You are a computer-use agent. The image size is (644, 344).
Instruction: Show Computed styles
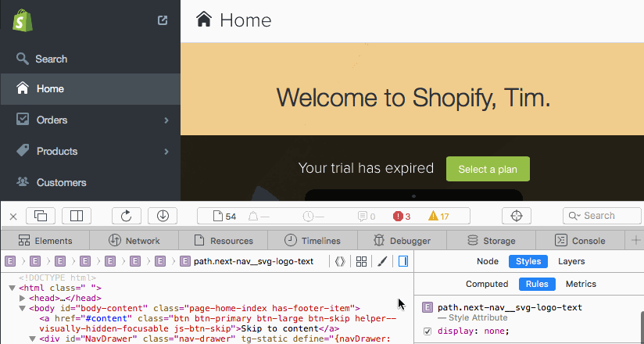487,284
